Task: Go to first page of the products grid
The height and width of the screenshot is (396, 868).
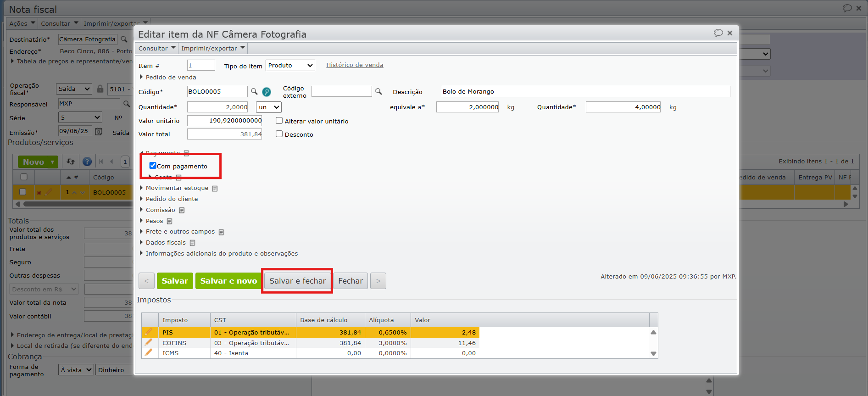Action: [101, 162]
